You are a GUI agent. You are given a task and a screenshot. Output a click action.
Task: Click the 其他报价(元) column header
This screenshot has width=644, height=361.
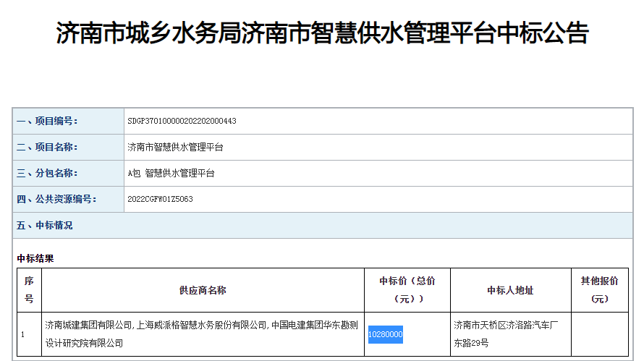click(600, 290)
